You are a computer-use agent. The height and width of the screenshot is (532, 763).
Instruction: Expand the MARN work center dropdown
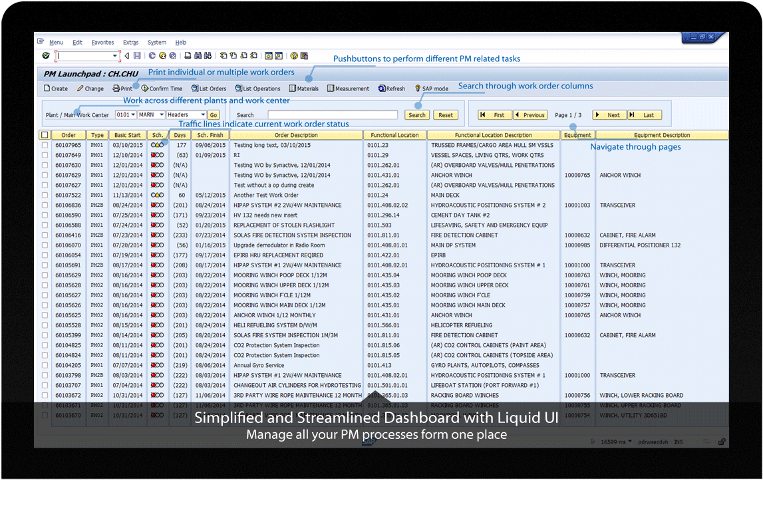pyautogui.click(x=161, y=115)
